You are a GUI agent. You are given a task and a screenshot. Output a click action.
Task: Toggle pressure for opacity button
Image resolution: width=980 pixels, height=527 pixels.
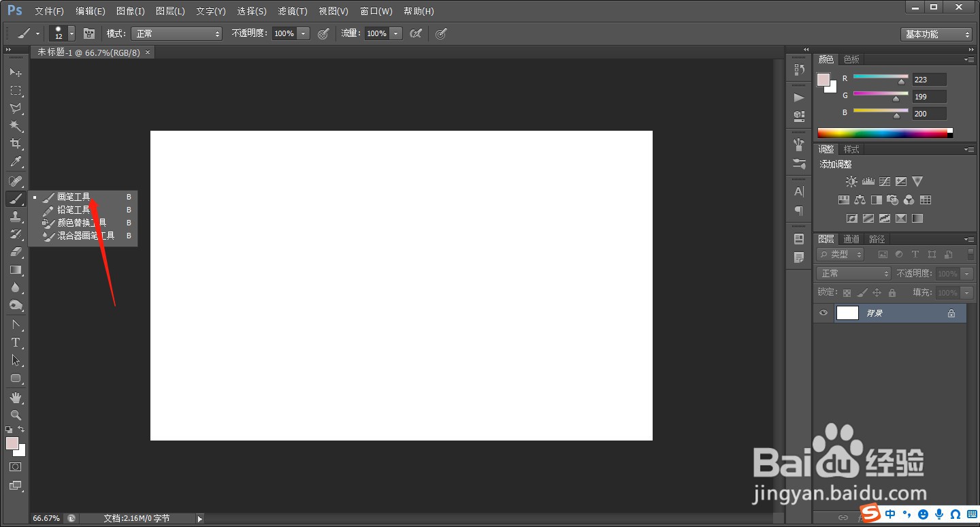(x=324, y=33)
